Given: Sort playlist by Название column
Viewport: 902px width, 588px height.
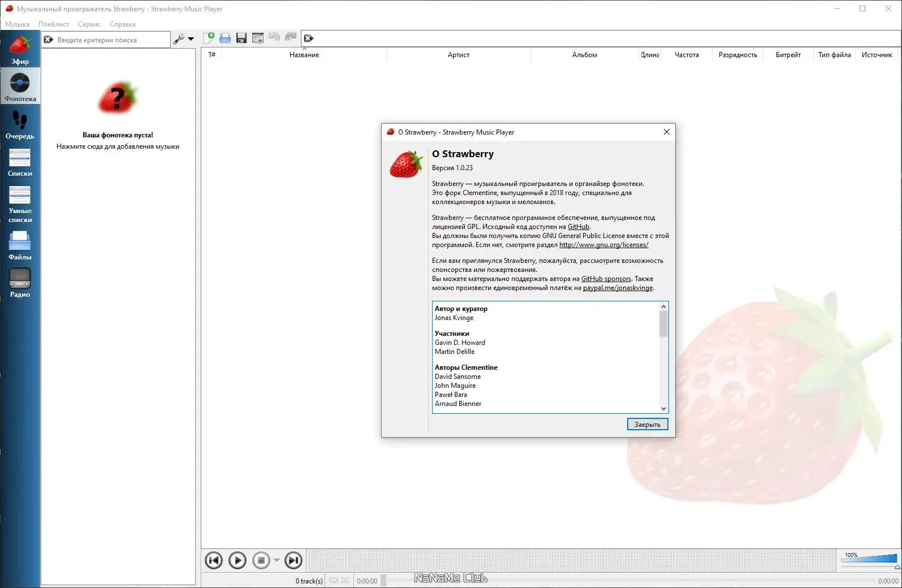Looking at the screenshot, I should tap(304, 55).
